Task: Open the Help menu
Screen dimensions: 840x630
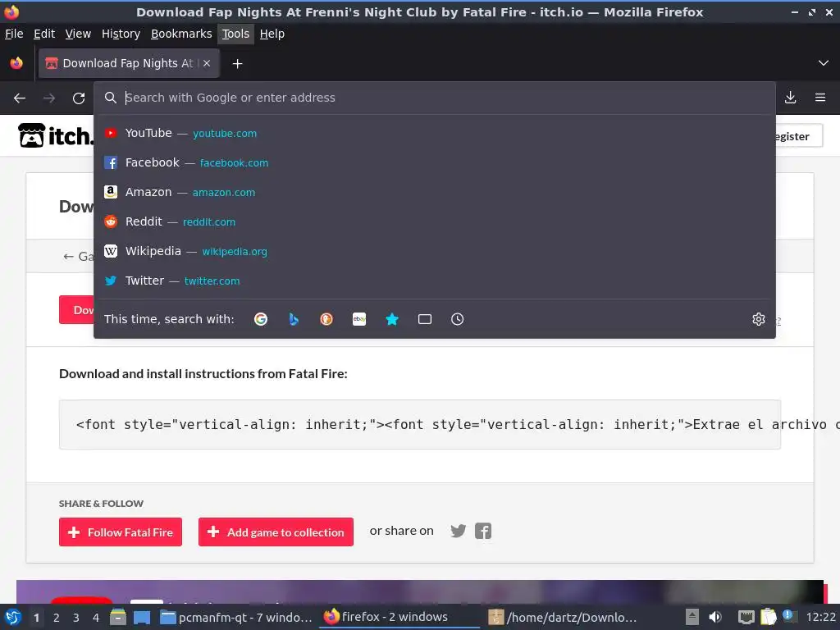Action: (x=272, y=34)
